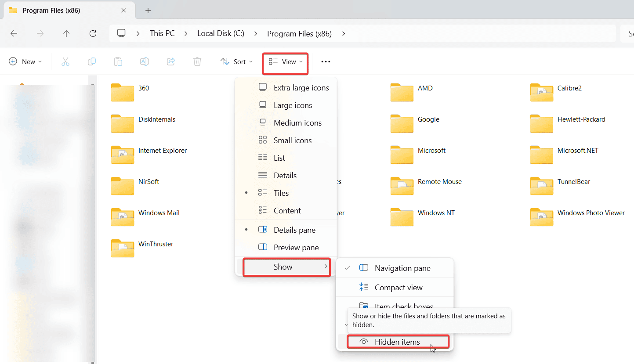Expand the Show submenu
Viewport: 634px width, 364px height.
[287, 267]
